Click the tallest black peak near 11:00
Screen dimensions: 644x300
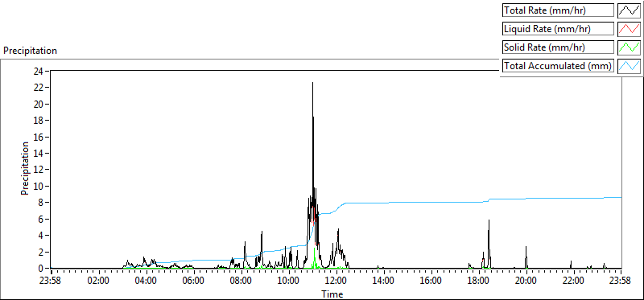(312, 84)
